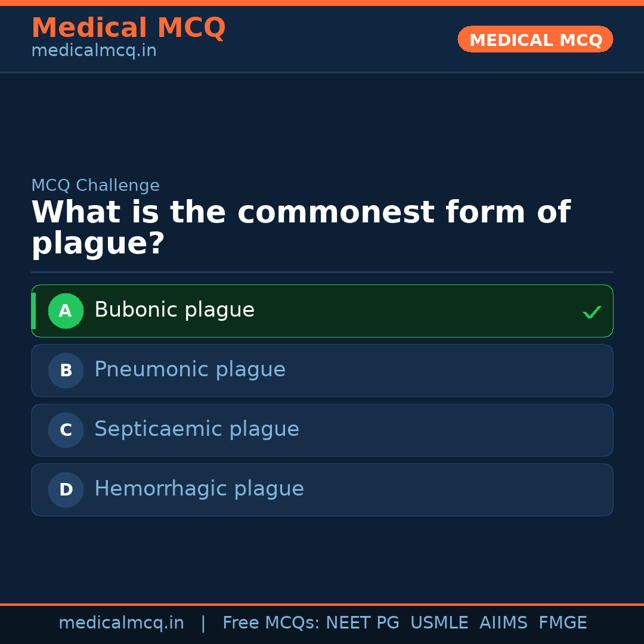644x644 pixels.
Task: Select the circular A badge icon
Action: (66, 311)
